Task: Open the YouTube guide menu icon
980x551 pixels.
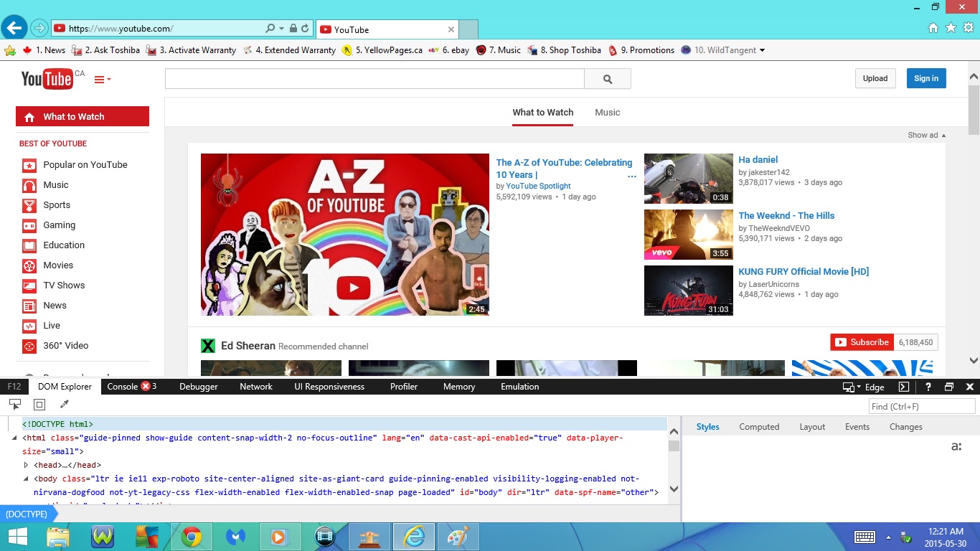Action: click(103, 79)
